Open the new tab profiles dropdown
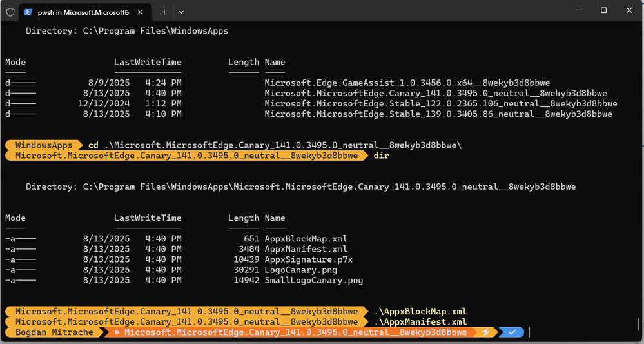 point(181,12)
